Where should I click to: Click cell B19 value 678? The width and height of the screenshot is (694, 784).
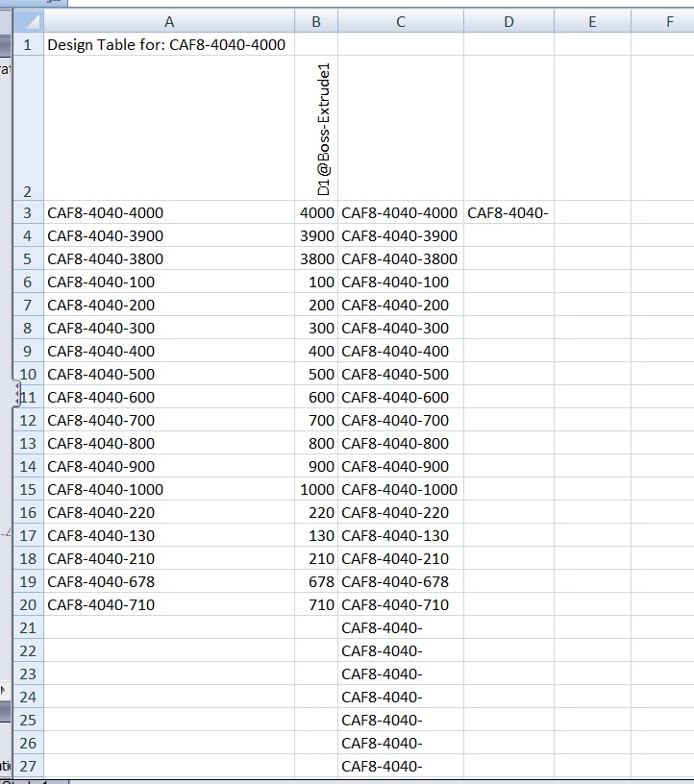[x=316, y=581]
